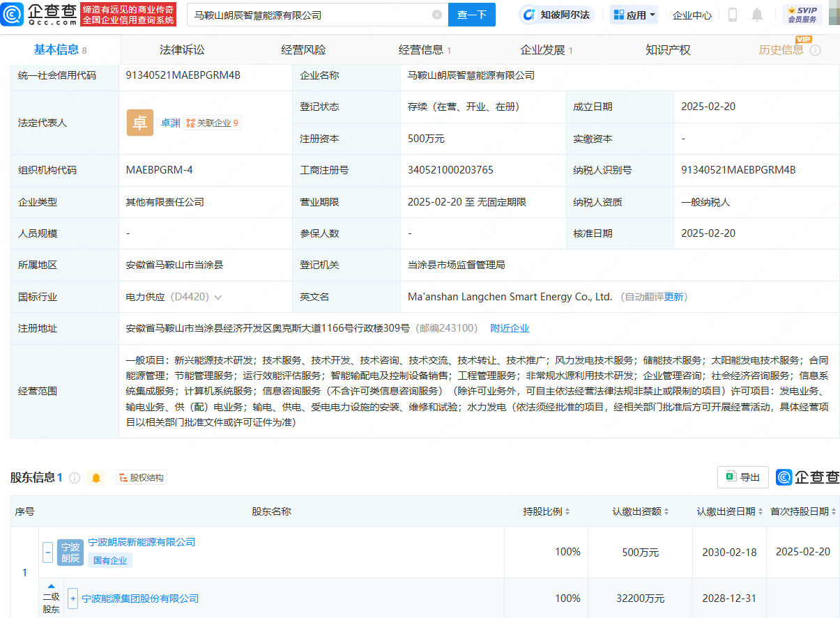
Task: Select the 2030-02-18 subscription date cell
Action: point(730,552)
